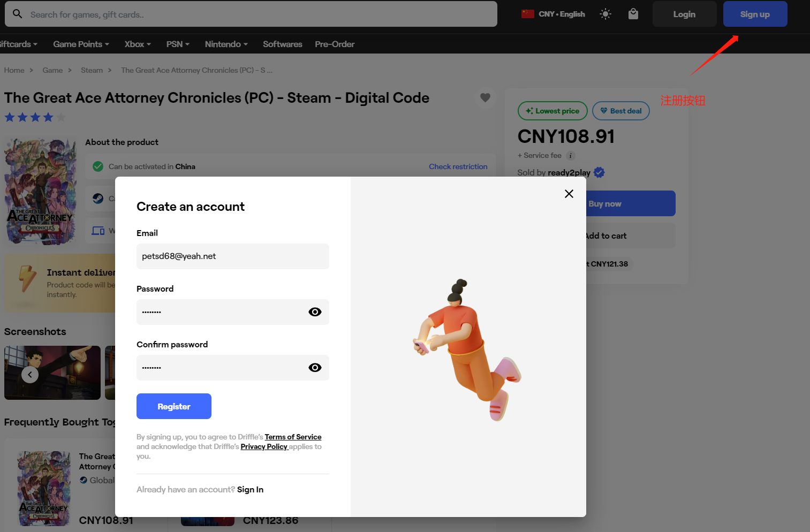Add product to wishlist heart icon
The height and width of the screenshot is (532, 810).
485,97
